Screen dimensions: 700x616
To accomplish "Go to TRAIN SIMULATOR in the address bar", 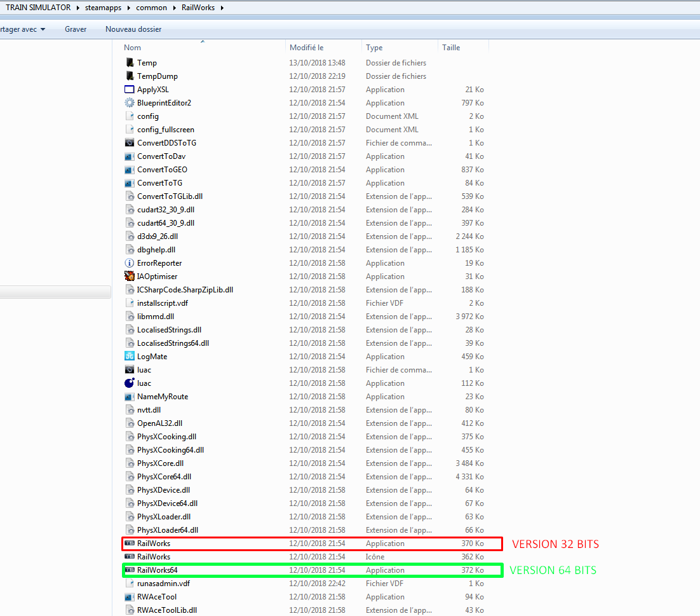I will pyautogui.click(x=38, y=8).
